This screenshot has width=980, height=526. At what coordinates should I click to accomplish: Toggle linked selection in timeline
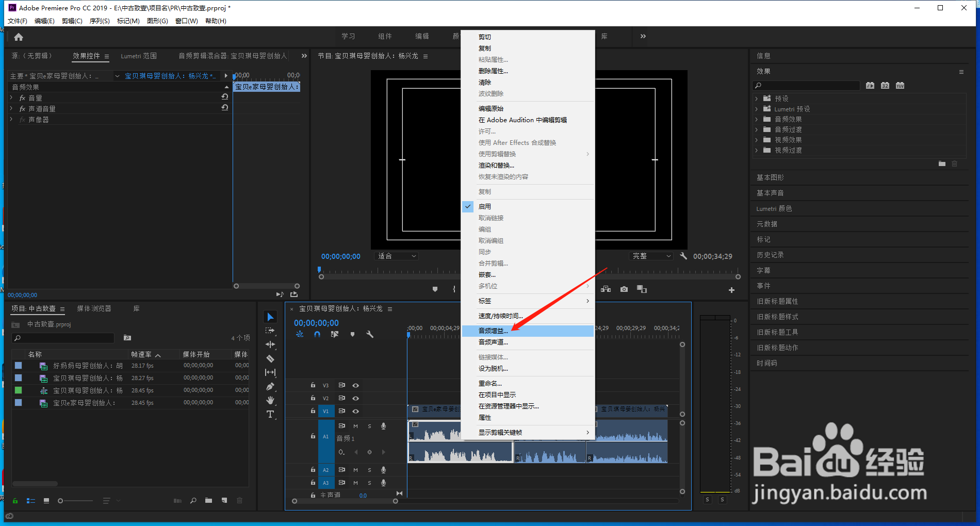coord(335,334)
